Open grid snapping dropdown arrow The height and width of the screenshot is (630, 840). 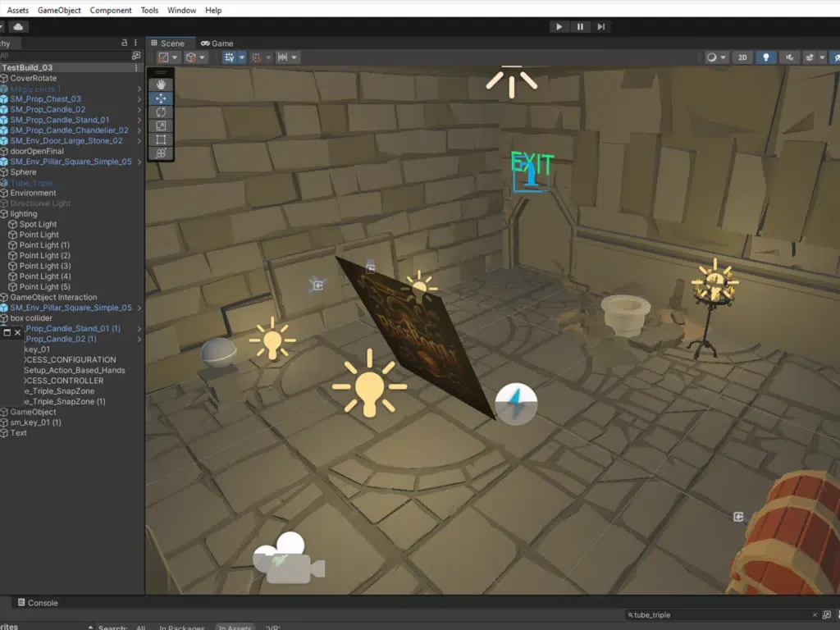point(268,57)
